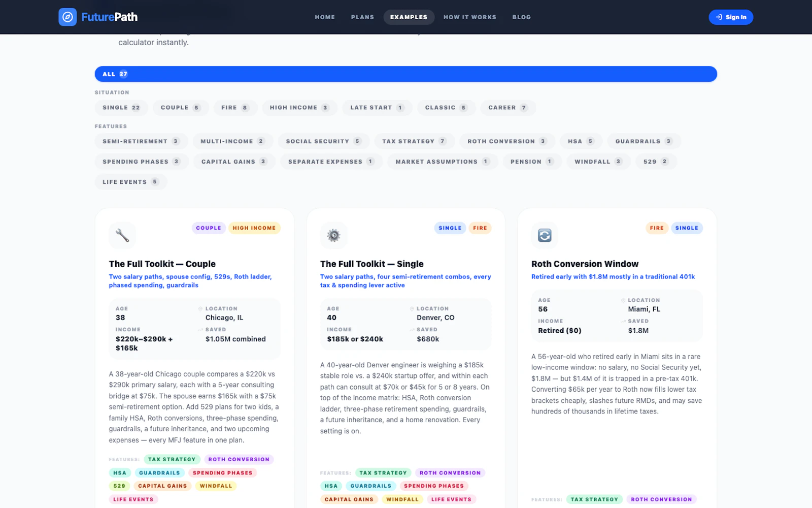Filter by Separate Expenses feature
Screen dimensions: 812x508
click(331, 162)
